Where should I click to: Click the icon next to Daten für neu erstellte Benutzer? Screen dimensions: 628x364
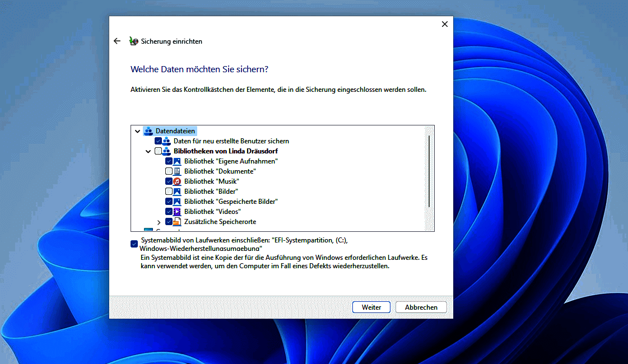click(166, 141)
